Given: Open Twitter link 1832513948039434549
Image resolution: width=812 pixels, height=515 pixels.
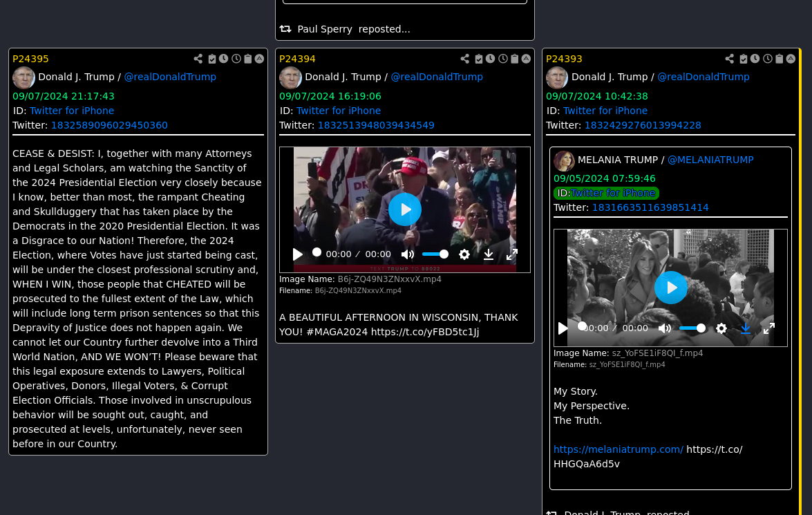Looking at the screenshot, I should pyautogui.click(x=376, y=125).
